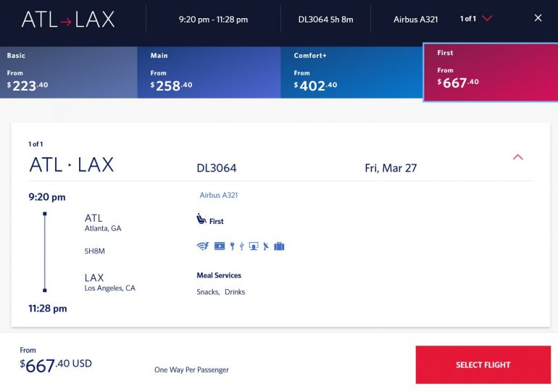The image size is (558, 392).
Task: Select the Basic fare tab
Action: [x=69, y=72]
